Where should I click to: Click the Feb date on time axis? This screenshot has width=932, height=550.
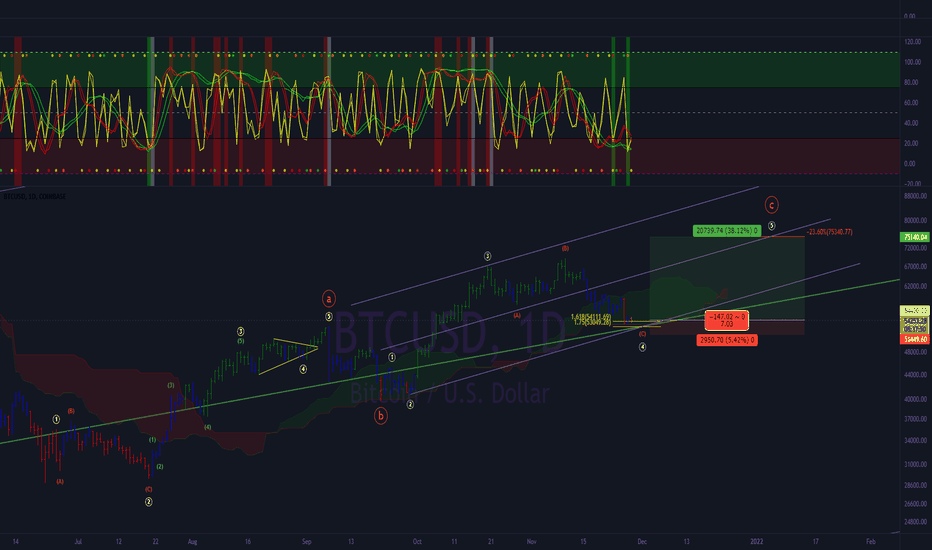tap(871, 542)
